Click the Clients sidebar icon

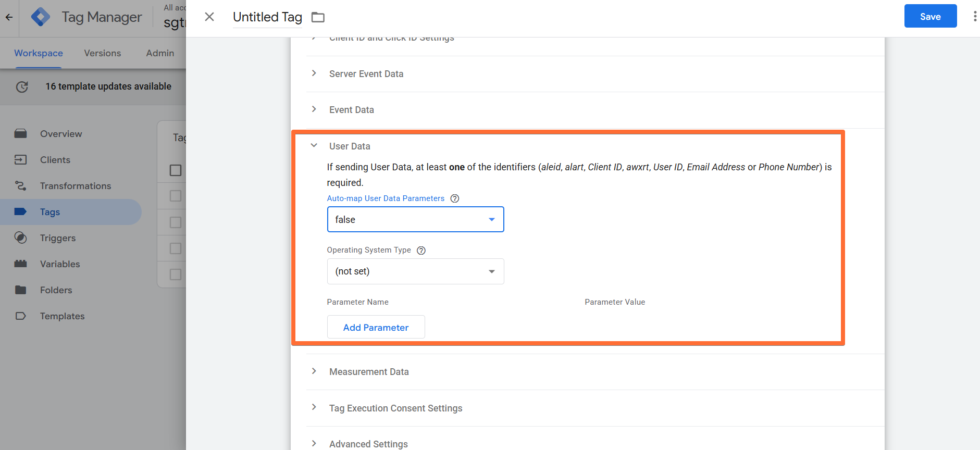(21, 160)
